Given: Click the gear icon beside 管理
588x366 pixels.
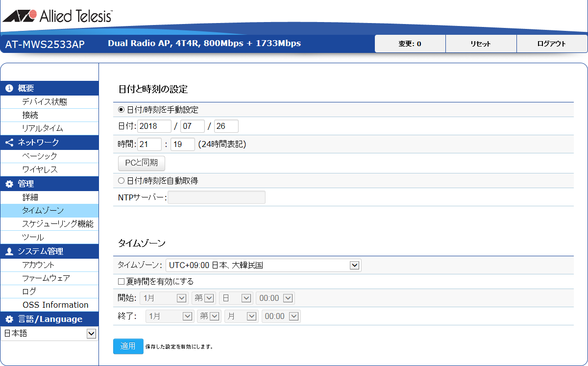Looking at the screenshot, I should point(9,184).
